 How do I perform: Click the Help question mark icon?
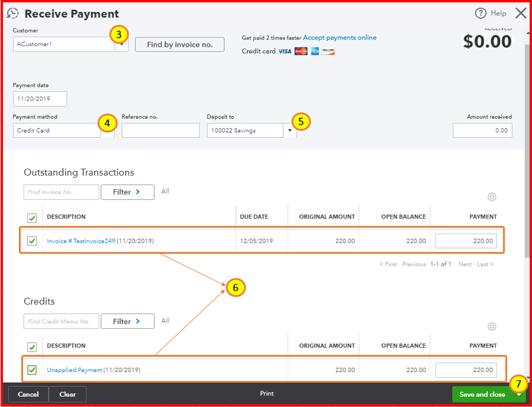tap(481, 13)
